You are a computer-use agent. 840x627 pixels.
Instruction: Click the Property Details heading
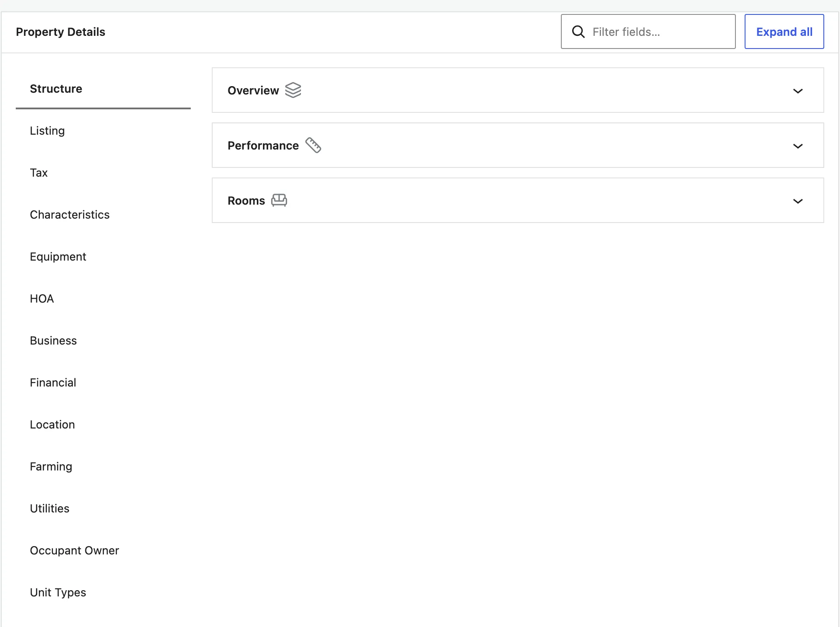[60, 32]
